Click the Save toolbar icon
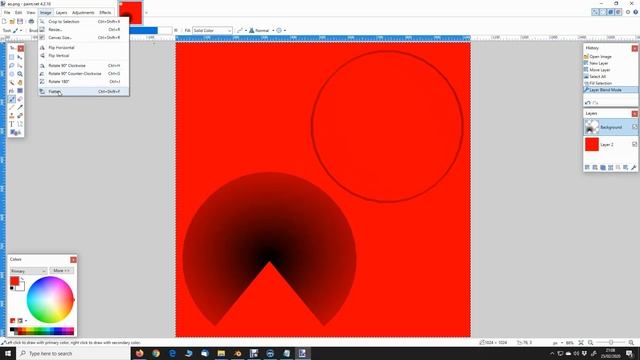The width and height of the screenshot is (640, 360). click(20, 21)
